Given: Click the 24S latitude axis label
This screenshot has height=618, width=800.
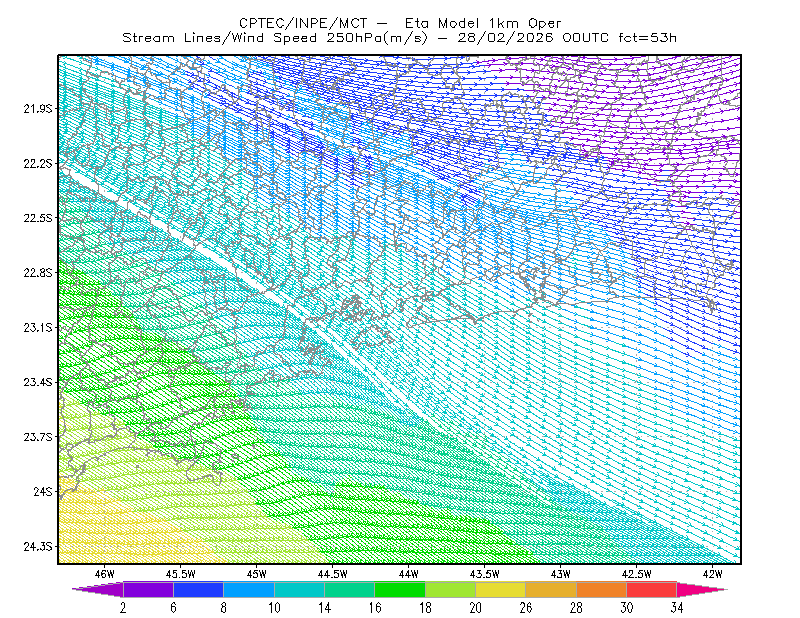Looking at the screenshot, I should [x=43, y=491].
